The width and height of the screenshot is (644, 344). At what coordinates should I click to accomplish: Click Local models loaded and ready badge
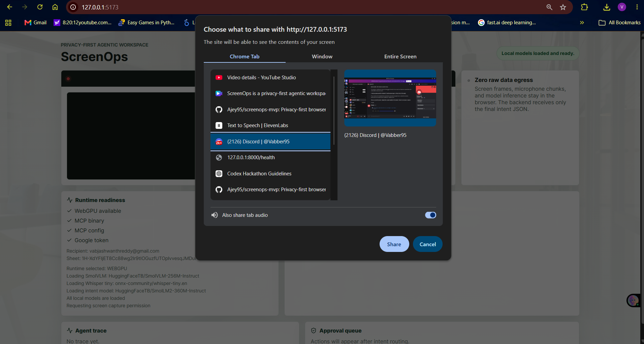pyautogui.click(x=538, y=53)
